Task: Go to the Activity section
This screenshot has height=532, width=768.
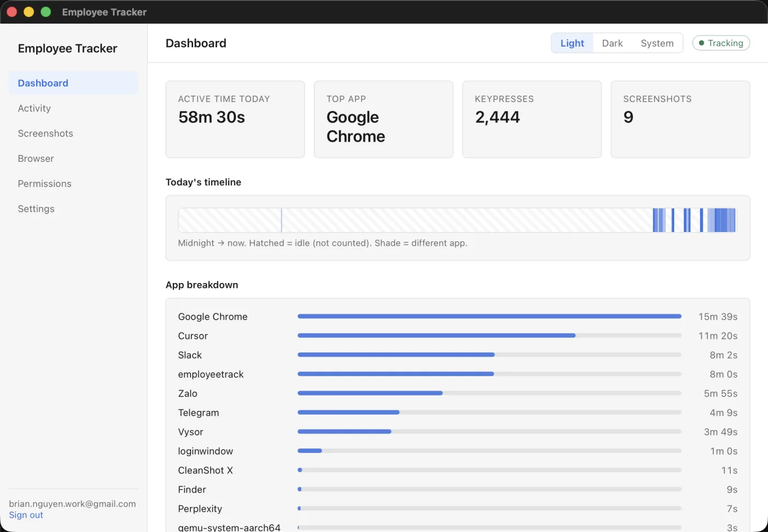Action: pyautogui.click(x=74, y=108)
